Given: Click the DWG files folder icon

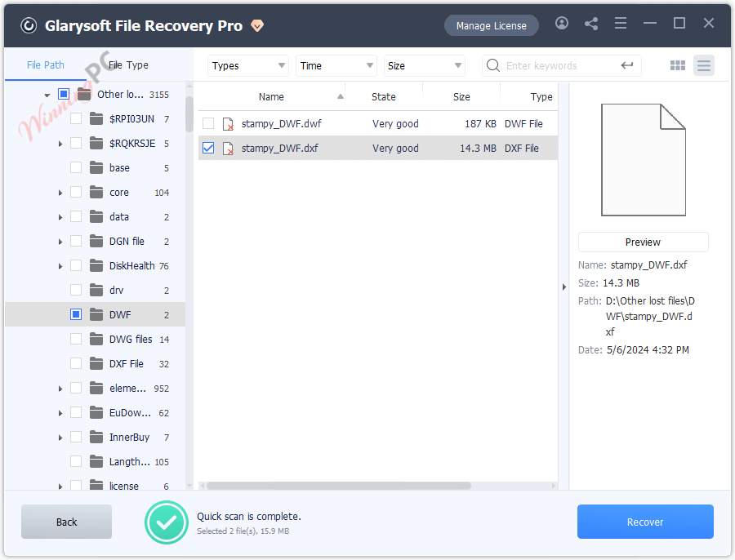Looking at the screenshot, I should point(96,339).
